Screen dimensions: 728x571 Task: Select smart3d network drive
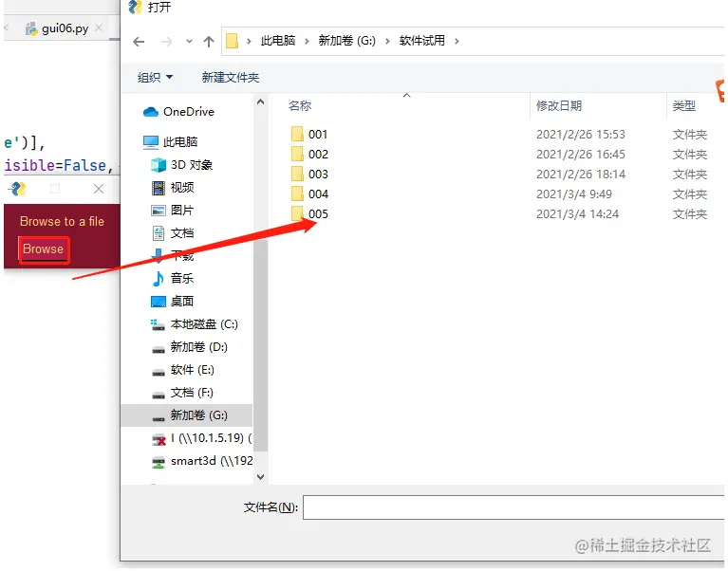212,461
